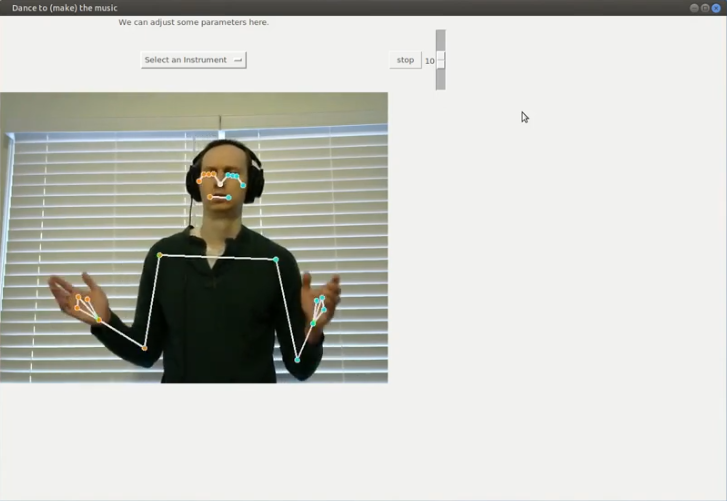This screenshot has height=501, width=727.
Task: Click the orange elbow keypoint on the skeleton
Action: click(145, 348)
